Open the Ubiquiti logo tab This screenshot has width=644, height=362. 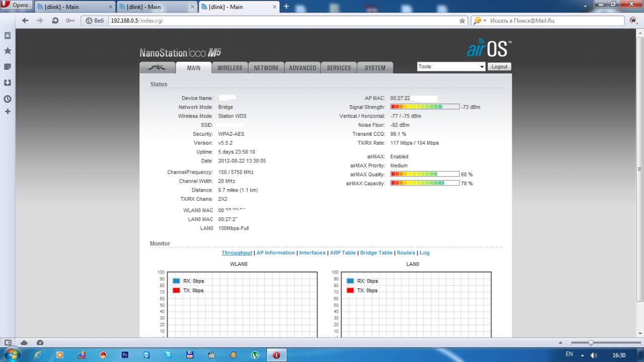point(157,68)
